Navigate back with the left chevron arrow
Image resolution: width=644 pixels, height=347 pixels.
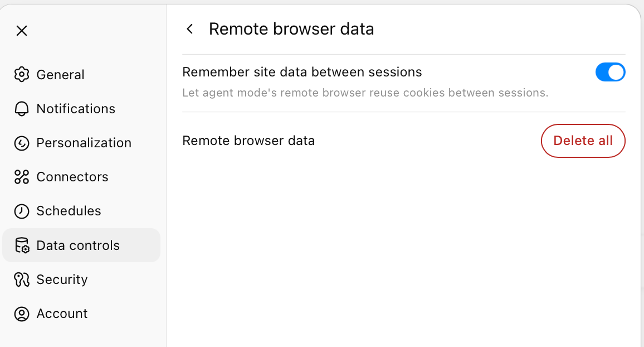tap(189, 28)
